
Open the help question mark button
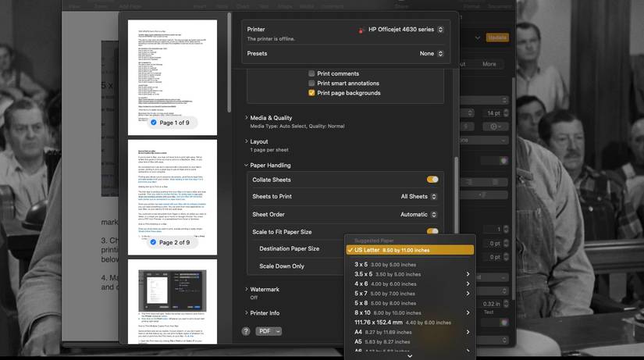(x=246, y=331)
